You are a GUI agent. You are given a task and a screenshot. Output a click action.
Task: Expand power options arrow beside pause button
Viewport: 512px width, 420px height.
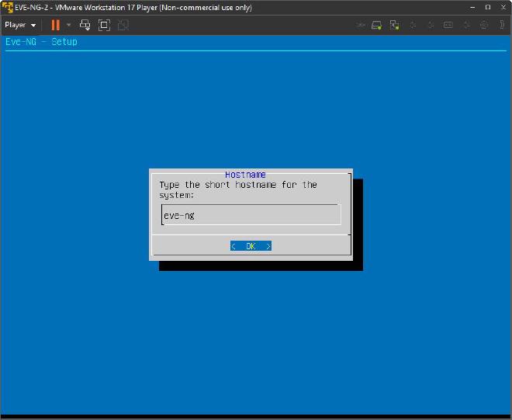[68, 25]
